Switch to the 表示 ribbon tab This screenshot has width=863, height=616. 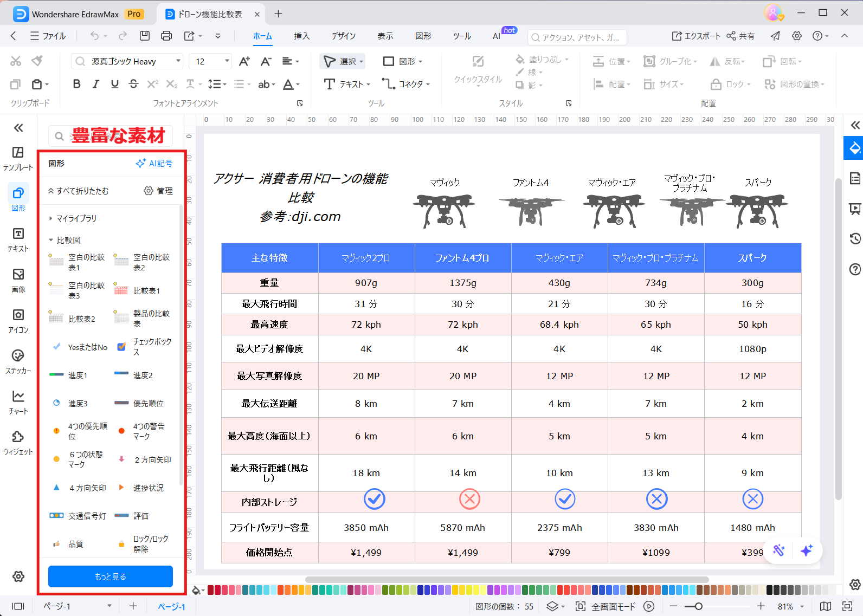point(385,36)
